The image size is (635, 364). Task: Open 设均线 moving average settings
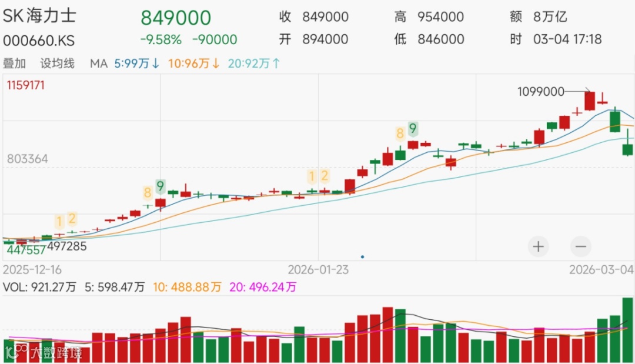click(57, 64)
